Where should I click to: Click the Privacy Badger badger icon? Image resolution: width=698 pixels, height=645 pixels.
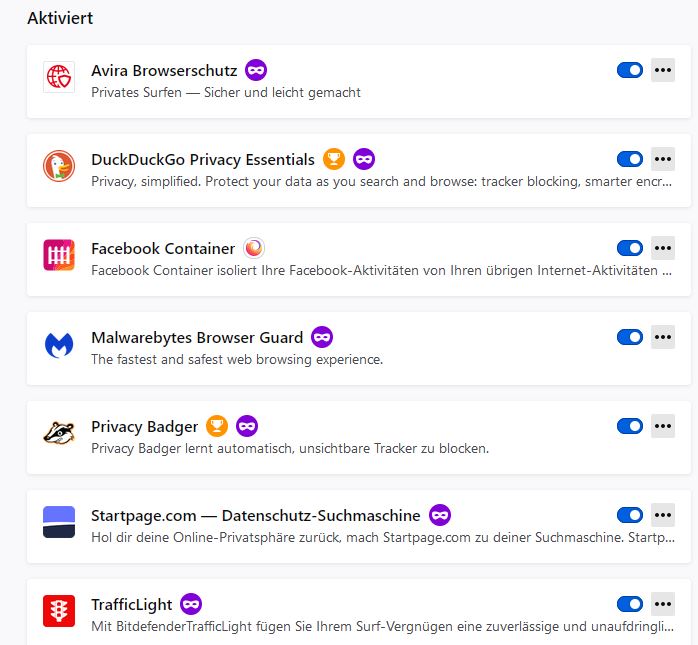59,433
